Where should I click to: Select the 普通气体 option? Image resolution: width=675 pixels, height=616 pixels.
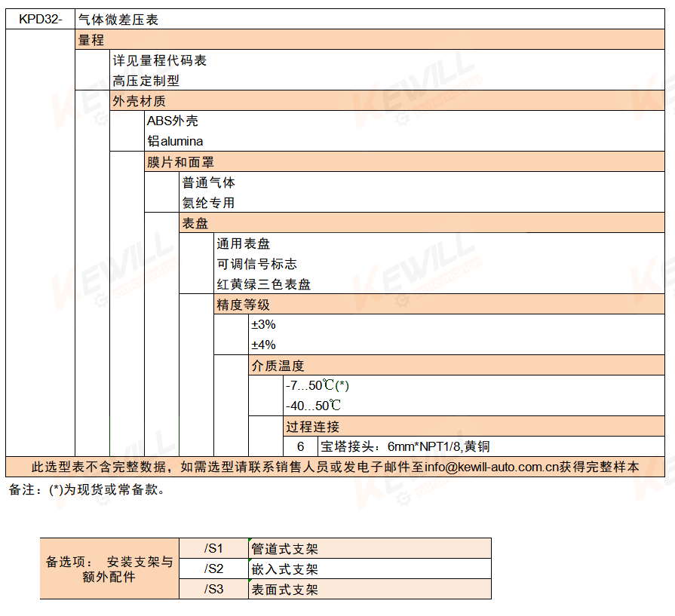click(422, 182)
